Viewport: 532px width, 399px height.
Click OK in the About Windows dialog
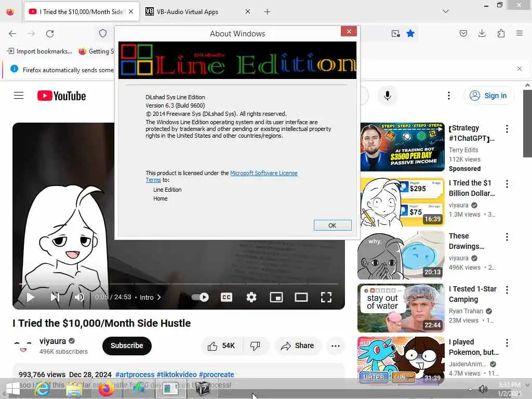[332, 225]
